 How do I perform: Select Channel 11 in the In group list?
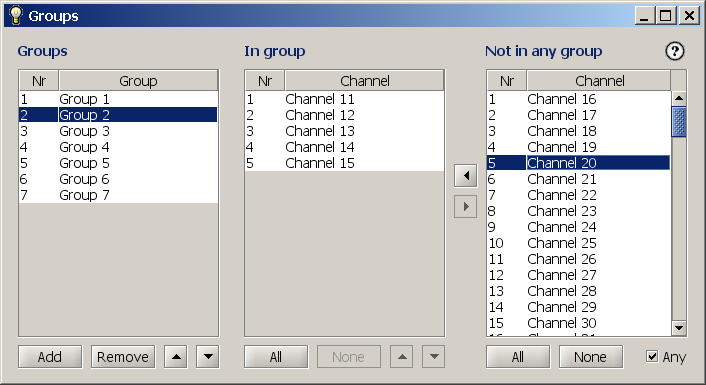[344, 99]
